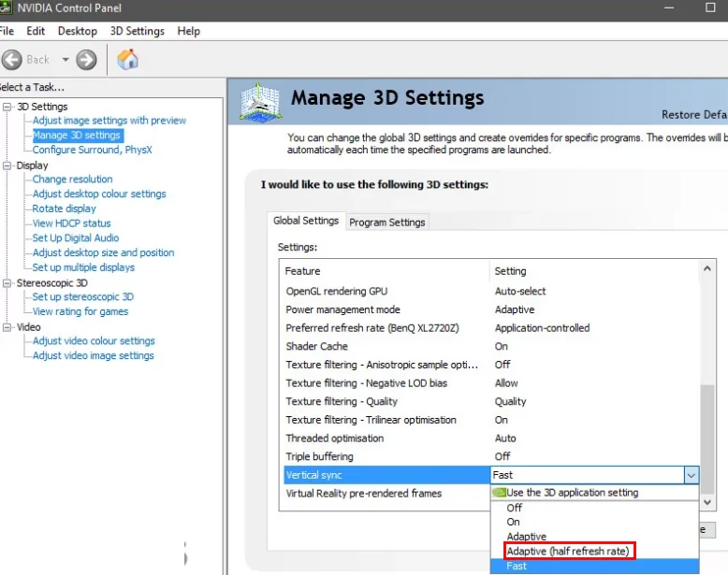
Task: Open the Edit menu
Action: pyautogui.click(x=36, y=31)
